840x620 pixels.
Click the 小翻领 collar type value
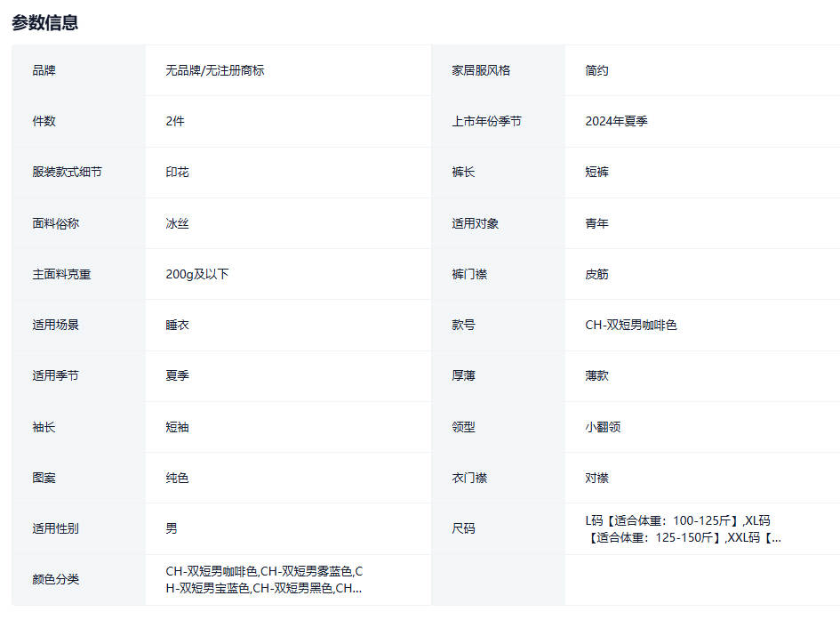tap(603, 427)
